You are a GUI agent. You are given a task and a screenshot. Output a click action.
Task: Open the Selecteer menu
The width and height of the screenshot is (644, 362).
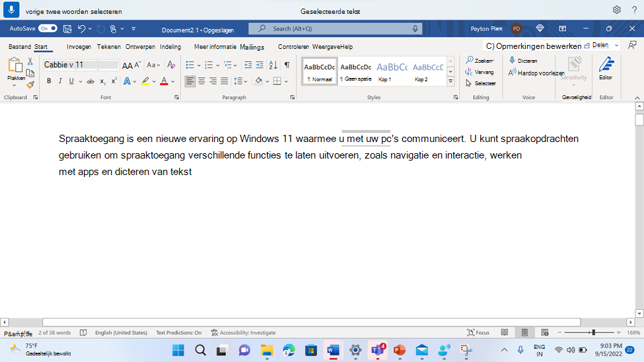coord(481,83)
